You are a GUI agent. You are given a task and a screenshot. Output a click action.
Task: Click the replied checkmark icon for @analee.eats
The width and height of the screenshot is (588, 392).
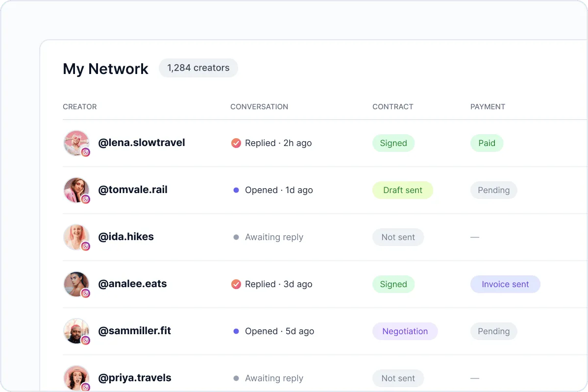pyautogui.click(x=236, y=284)
